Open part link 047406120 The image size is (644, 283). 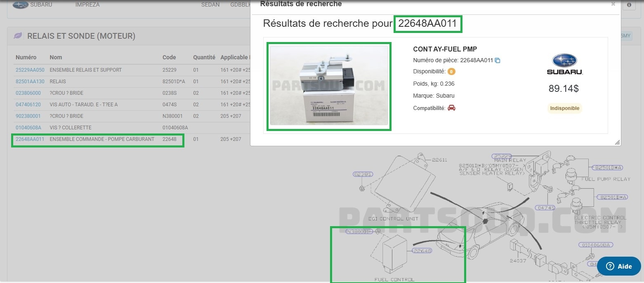click(x=28, y=105)
